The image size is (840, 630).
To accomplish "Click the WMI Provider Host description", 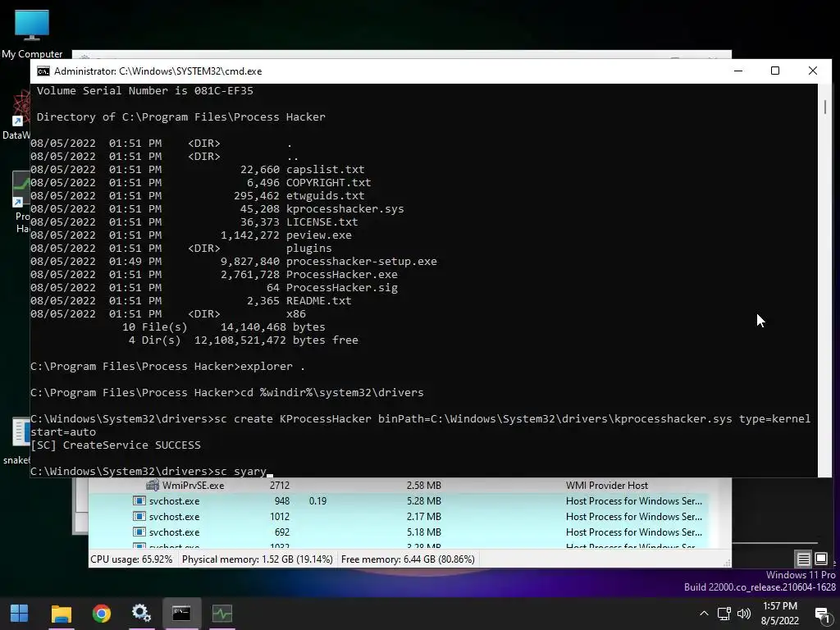I will pyautogui.click(x=607, y=486).
